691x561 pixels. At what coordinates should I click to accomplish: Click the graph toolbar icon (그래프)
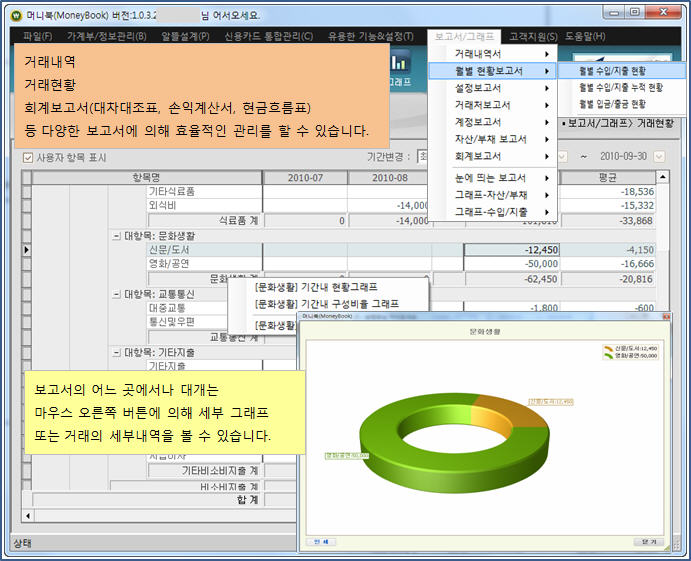(401, 68)
